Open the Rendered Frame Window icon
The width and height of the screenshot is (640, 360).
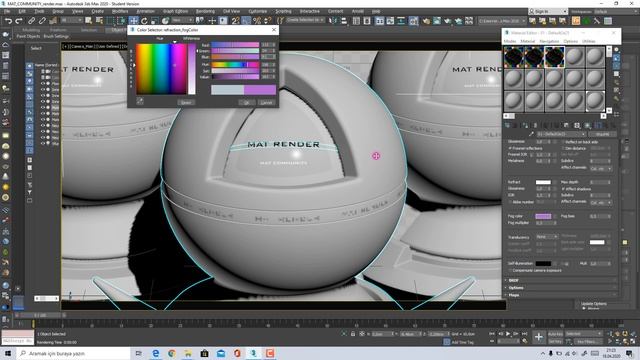tap(437, 20)
